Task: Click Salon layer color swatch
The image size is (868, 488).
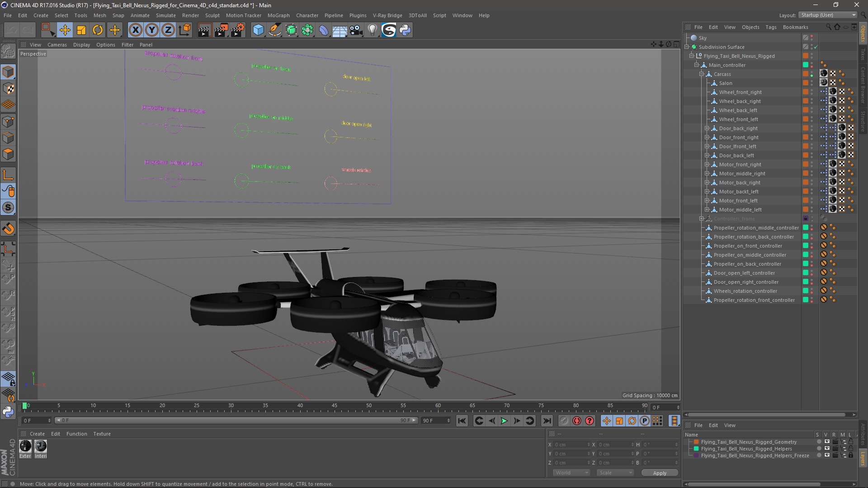Action: pos(806,83)
